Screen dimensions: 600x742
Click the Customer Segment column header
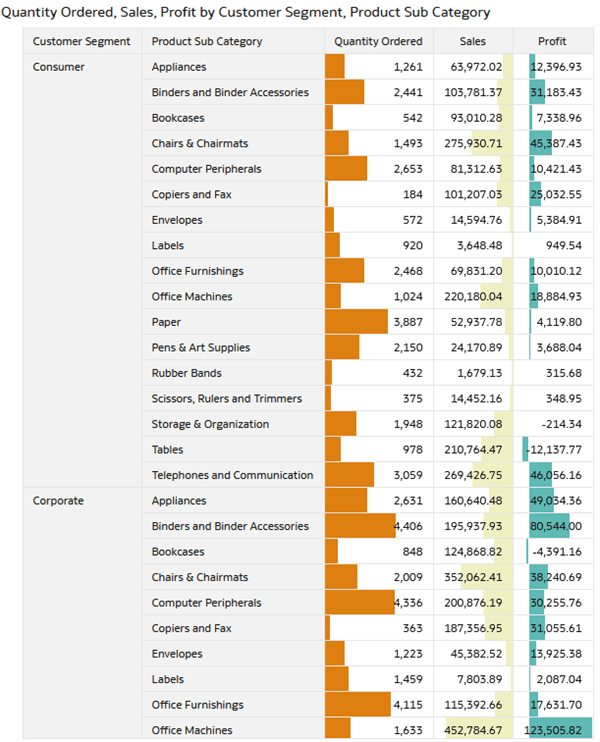82,41
